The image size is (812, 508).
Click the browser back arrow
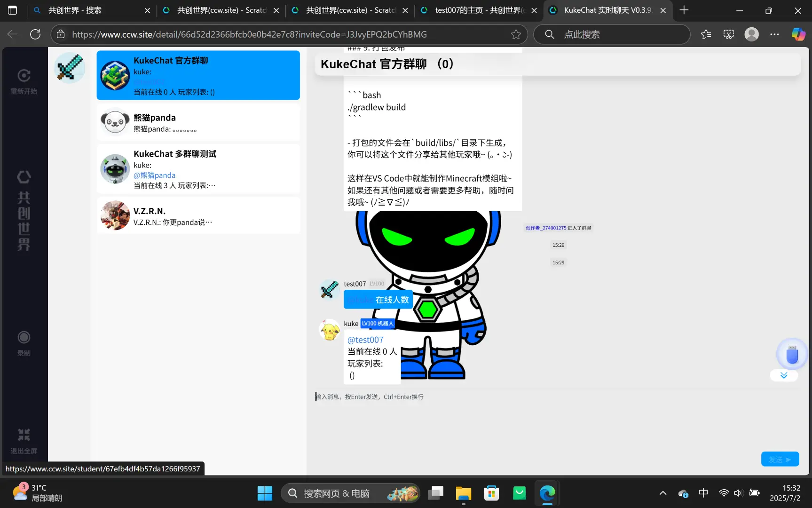click(x=12, y=34)
